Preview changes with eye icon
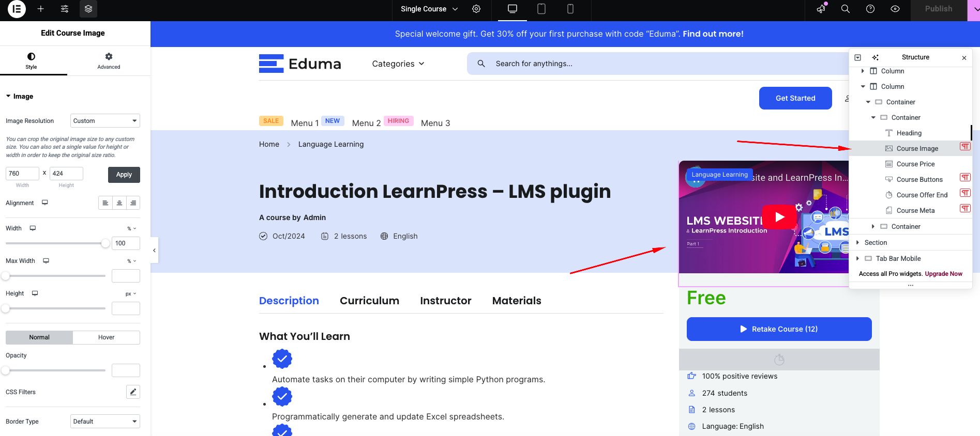 (895, 9)
